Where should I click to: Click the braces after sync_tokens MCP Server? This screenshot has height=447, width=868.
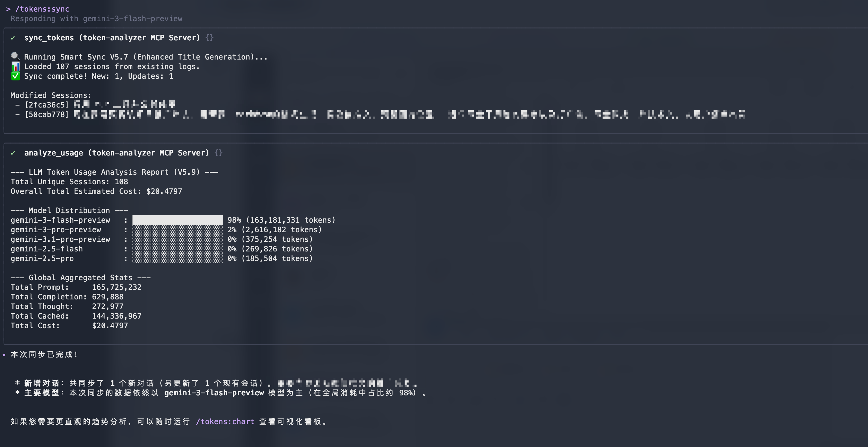point(209,38)
